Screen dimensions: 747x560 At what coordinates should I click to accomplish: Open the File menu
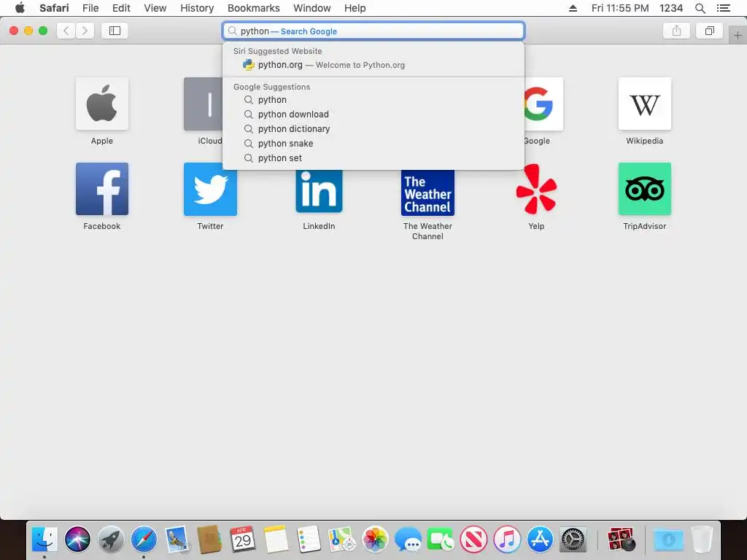(90, 8)
